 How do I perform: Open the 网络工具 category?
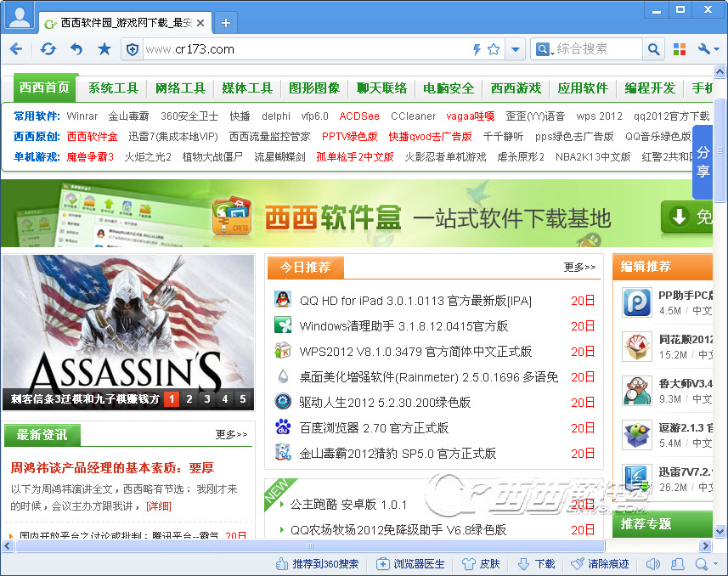click(x=180, y=88)
